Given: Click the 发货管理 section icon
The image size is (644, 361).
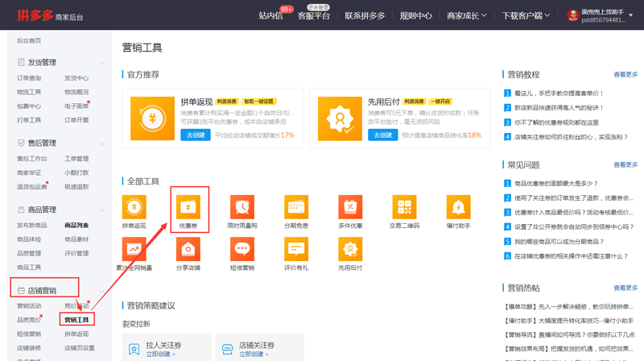Looking at the screenshot, I should click(21, 62).
